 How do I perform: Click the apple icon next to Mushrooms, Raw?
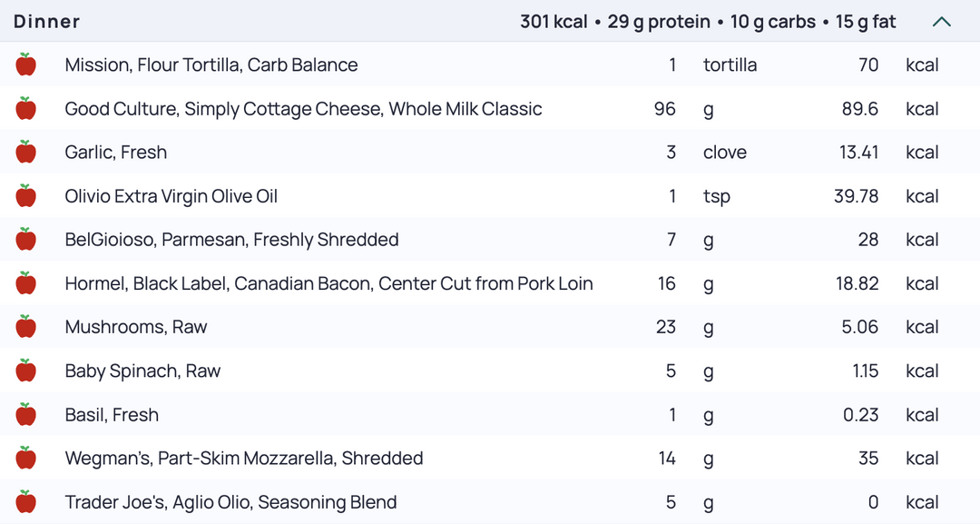pyautogui.click(x=25, y=326)
